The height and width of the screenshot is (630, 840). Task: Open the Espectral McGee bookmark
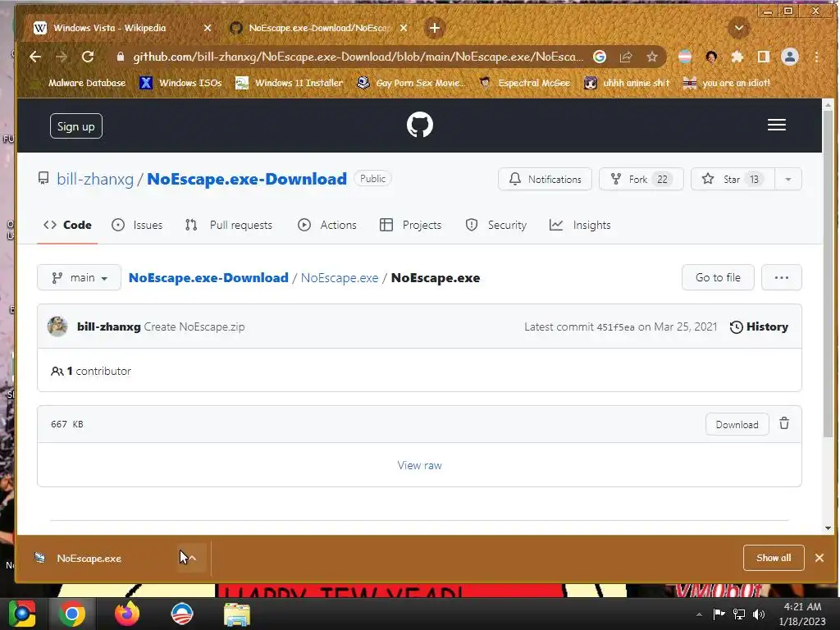point(525,83)
